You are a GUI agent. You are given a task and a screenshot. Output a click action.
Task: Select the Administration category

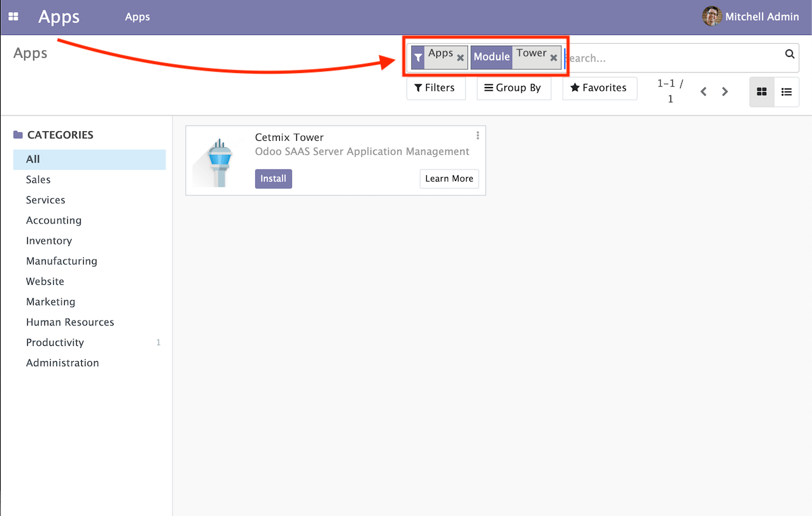[x=89, y=362]
